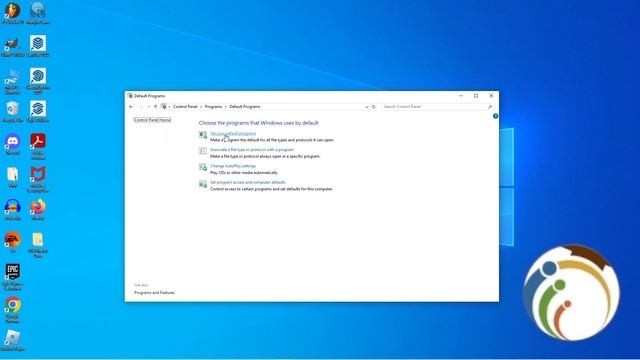Viewport: 640px width, 360px height.
Task: Launch Firefox from the desktop
Action: (38, 210)
